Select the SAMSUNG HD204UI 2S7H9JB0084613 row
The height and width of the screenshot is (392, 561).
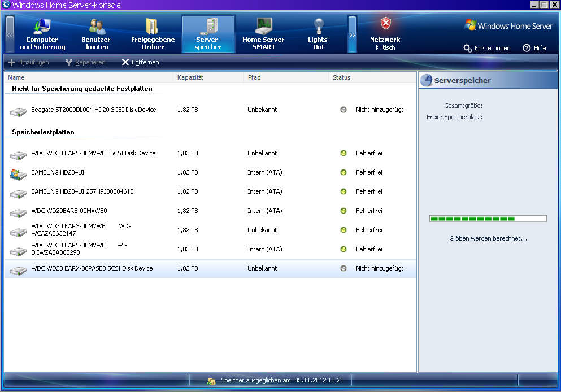(x=210, y=191)
